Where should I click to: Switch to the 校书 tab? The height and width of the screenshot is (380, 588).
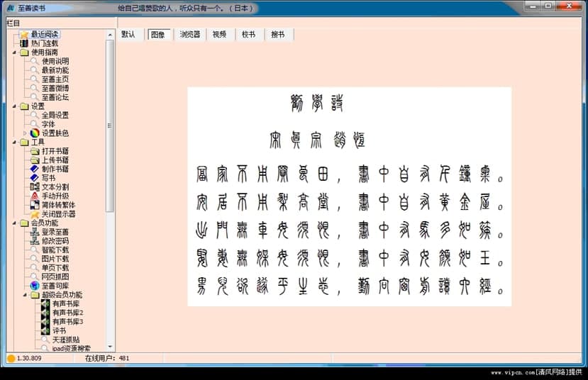pyautogui.click(x=248, y=35)
